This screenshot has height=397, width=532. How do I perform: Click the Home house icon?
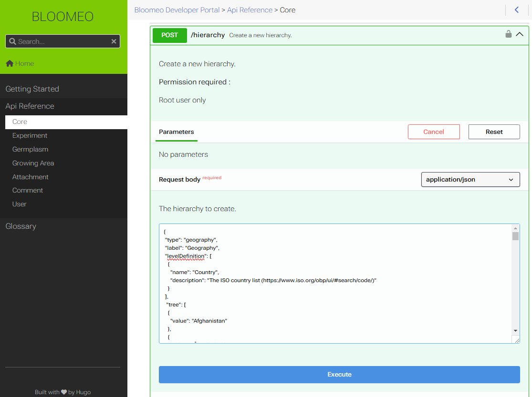(x=10, y=63)
